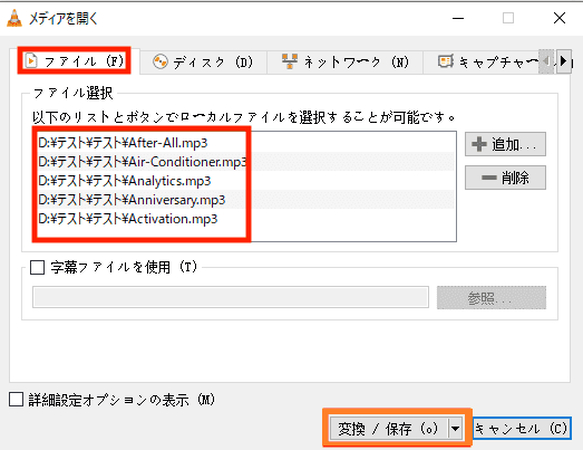Image resolution: width=583 pixels, height=450 pixels.
Task: Click the 追加... add file button
Action: pos(505,144)
